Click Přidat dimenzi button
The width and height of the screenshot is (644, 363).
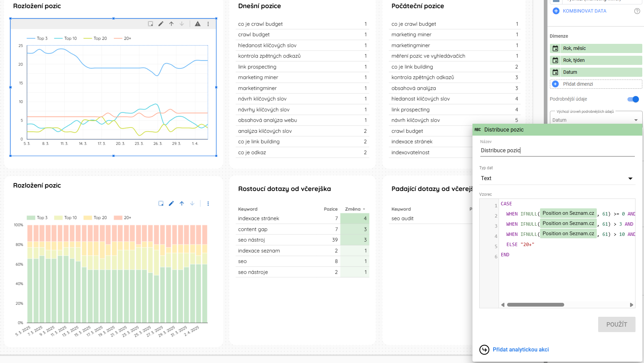point(596,84)
